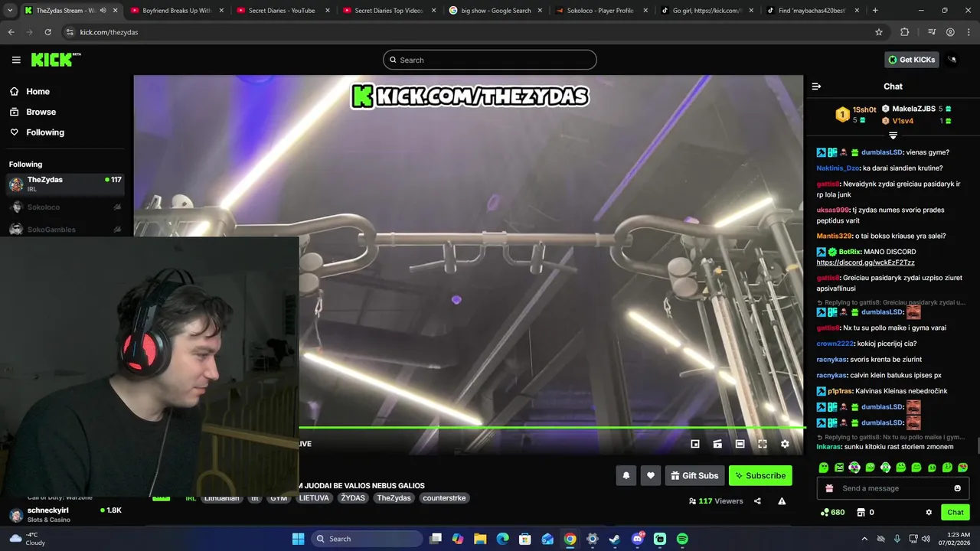Viewport: 980px width, 551px height.
Task: Switch to Sokoloco Player Profile tab
Action: point(600,11)
